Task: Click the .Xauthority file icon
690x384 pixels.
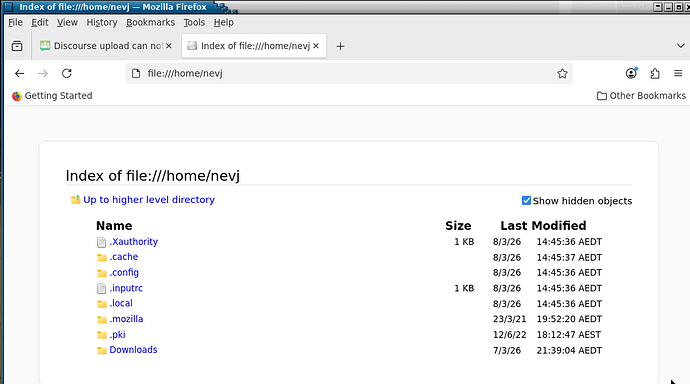Action: (102, 242)
